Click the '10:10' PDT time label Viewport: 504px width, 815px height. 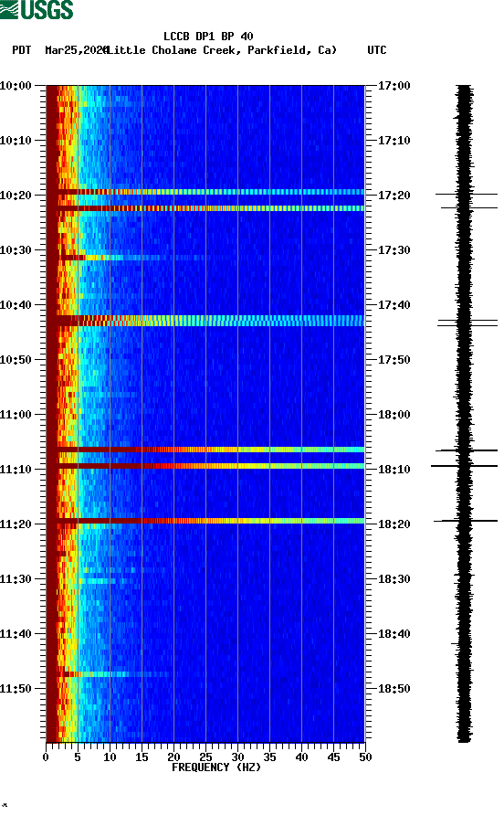[16, 141]
